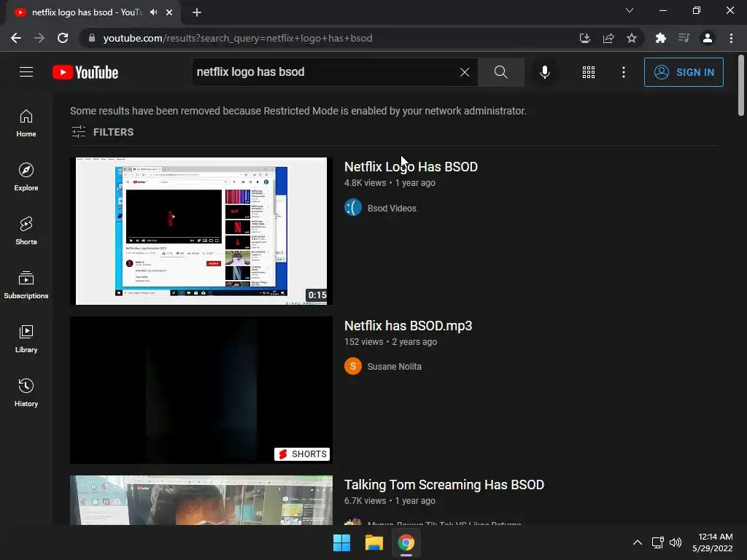The width and height of the screenshot is (747, 560).
Task: Click the Bsod Videos channel avatar
Action: pyautogui.click(x=353, y=208)
